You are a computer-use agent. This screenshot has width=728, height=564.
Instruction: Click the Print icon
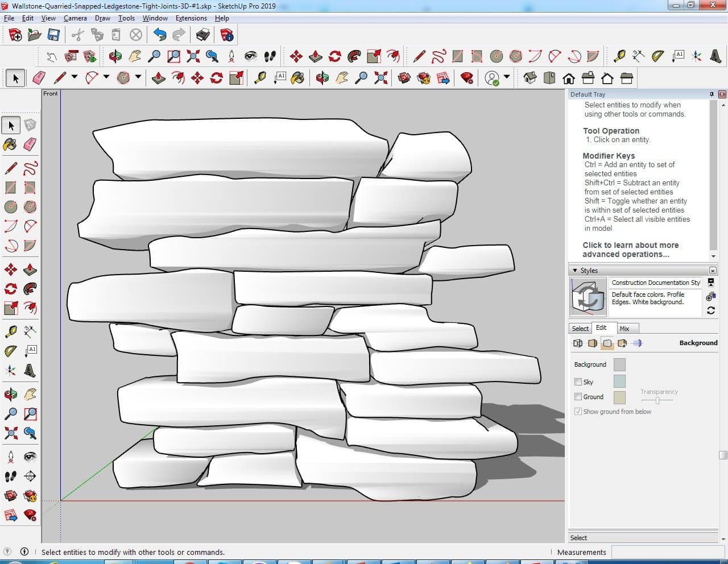tap(203, 35)
